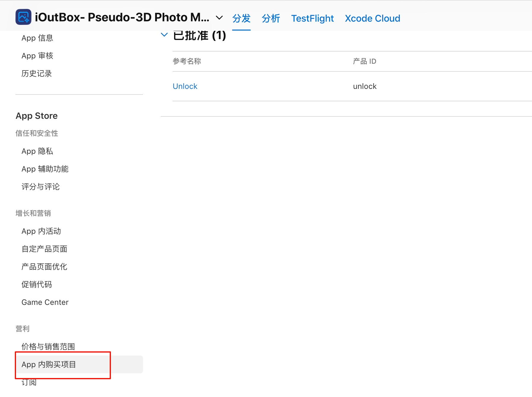
Task: Open App 审核 in the sidebar
Action: (37, 56)
